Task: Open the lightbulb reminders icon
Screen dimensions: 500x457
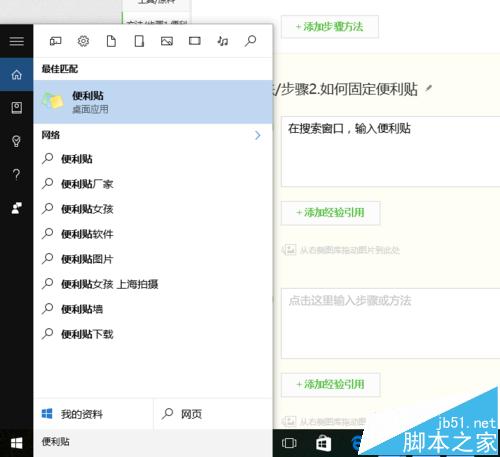Action: [16, 141]
